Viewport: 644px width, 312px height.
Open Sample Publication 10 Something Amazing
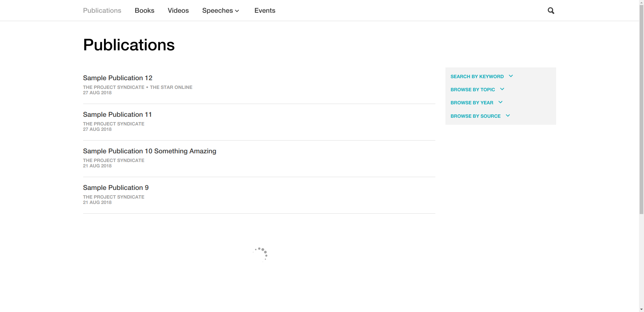point(149,151)
